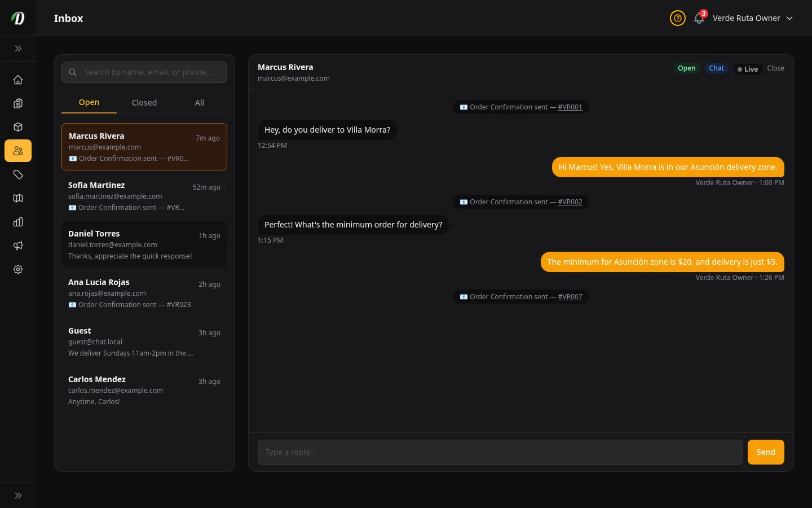
Task: Open the help question mark icon
Action: 677,18
